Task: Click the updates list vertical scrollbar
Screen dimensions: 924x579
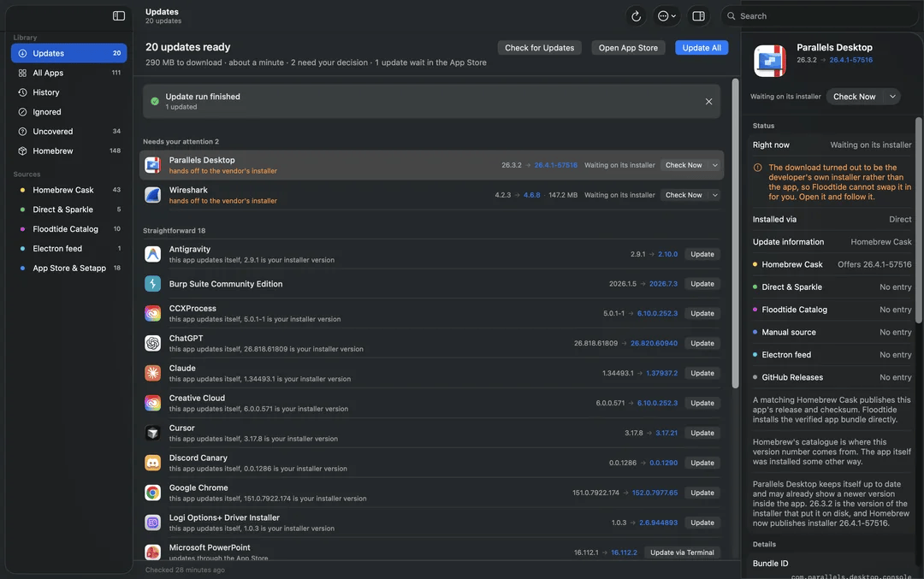Action: click(735, 233)
